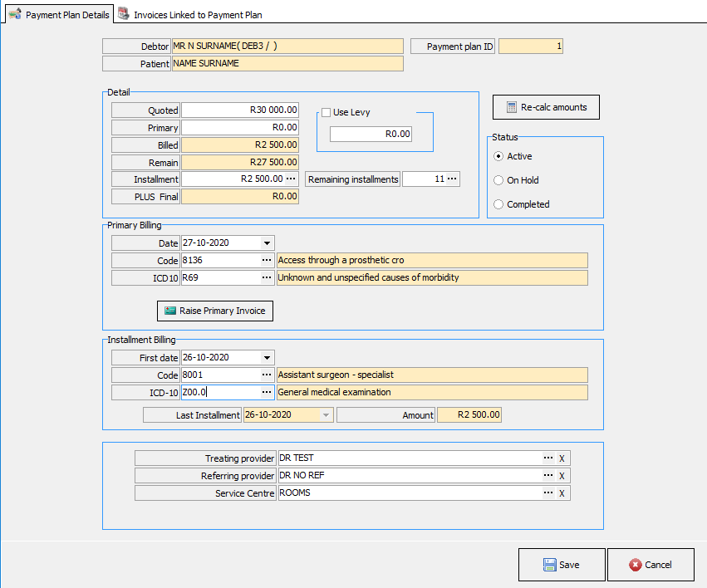
Task: Select the On Hold status
Action: coord(498,180)
